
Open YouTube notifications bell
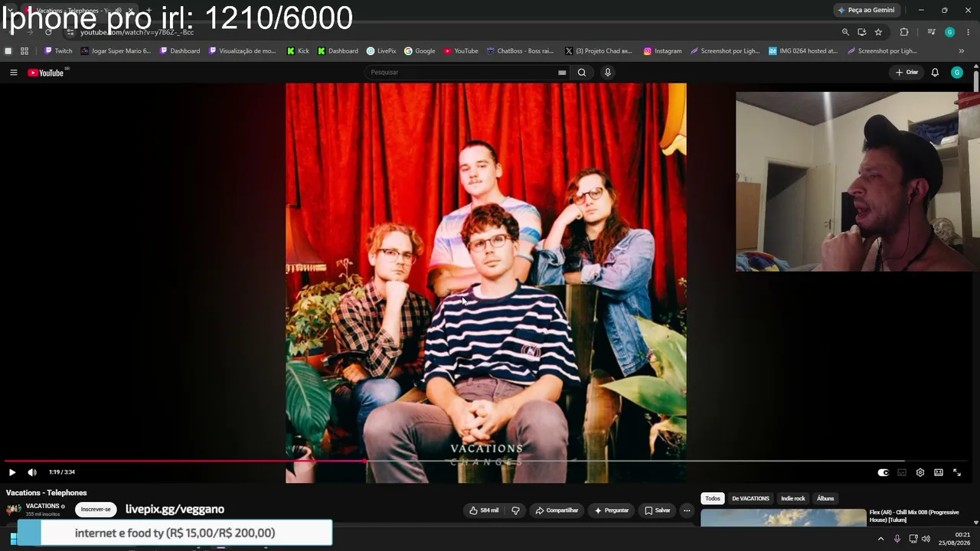935,73
